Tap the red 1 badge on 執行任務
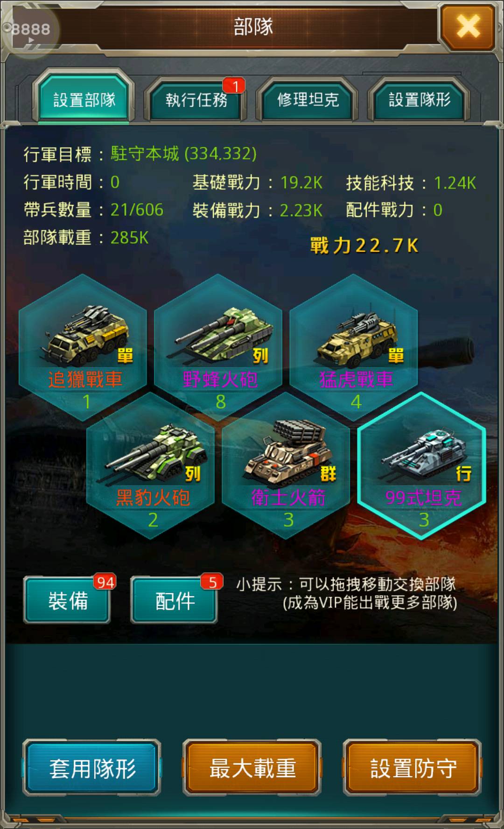 coord(234,85)
